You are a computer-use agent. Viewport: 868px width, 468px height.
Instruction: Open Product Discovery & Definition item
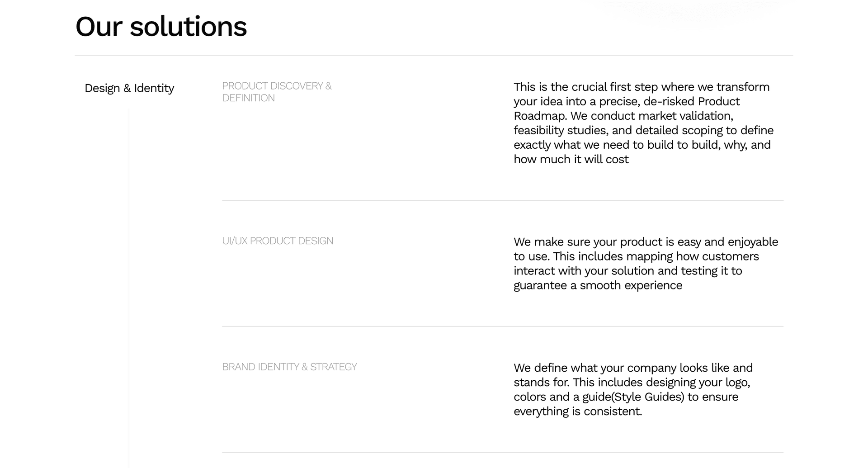coord(277,92)
